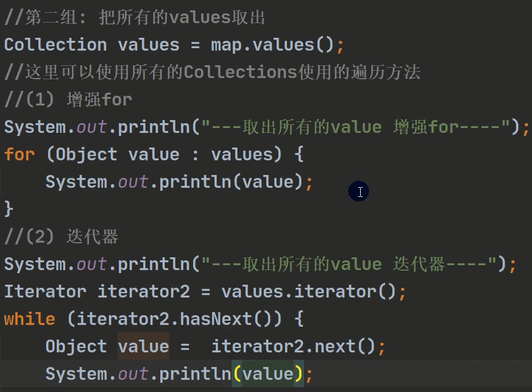Click the string literal containing 增强for
Viewport: 532px width, 392px height.
click(356, 127)
